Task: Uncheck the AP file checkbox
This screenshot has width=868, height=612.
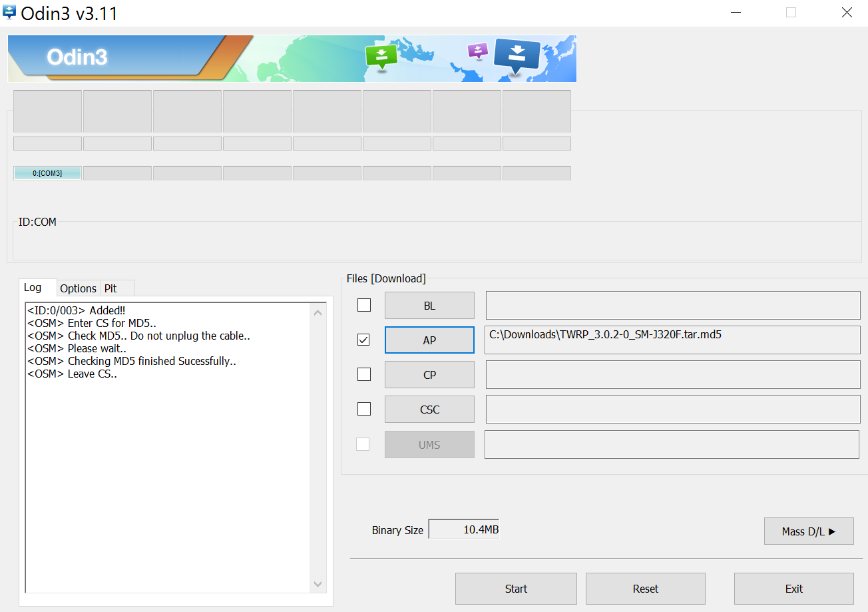Action: click(x=364, y=340)
